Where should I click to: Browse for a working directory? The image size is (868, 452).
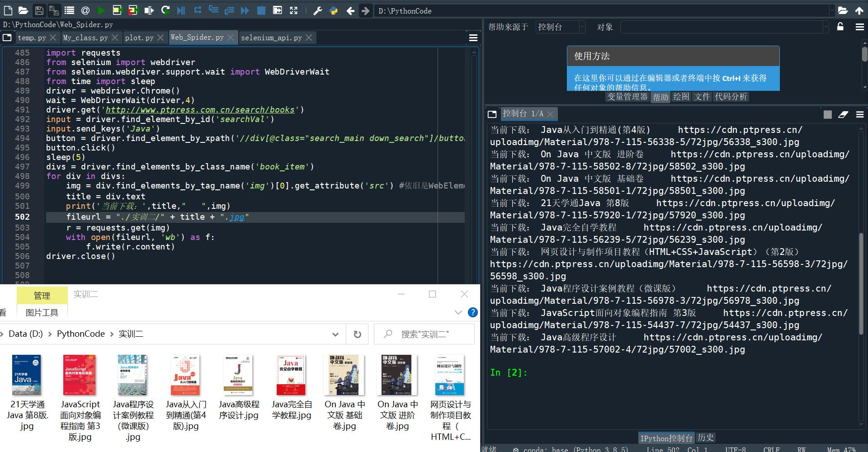coord(843,10)
